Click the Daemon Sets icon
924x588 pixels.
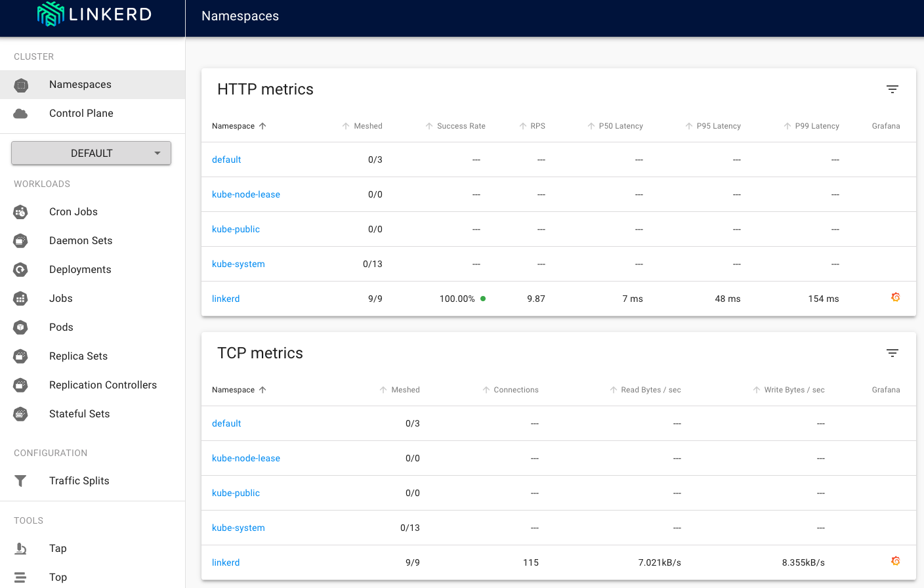pos(21,241)
